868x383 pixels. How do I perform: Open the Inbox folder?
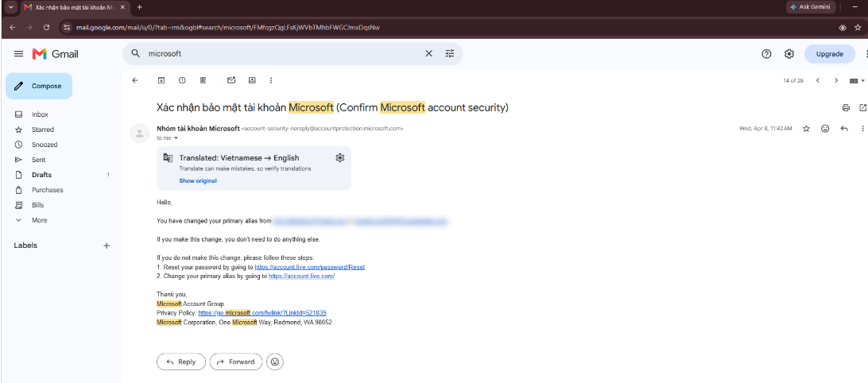click(40, 114)
